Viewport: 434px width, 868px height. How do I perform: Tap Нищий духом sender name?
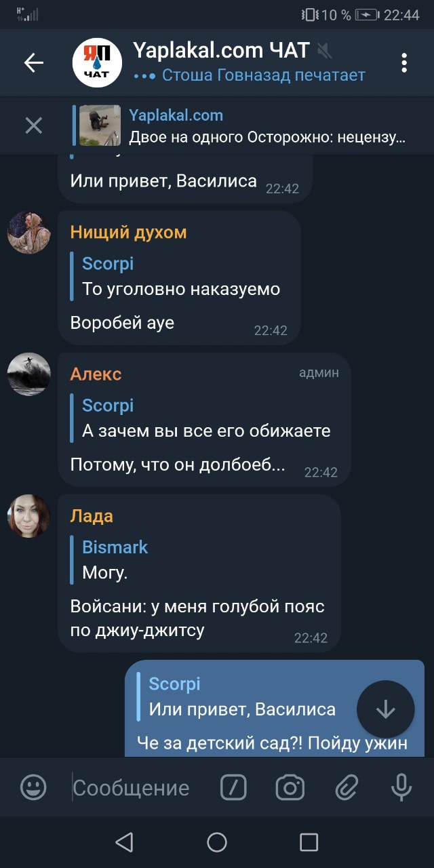pos(128,233)
